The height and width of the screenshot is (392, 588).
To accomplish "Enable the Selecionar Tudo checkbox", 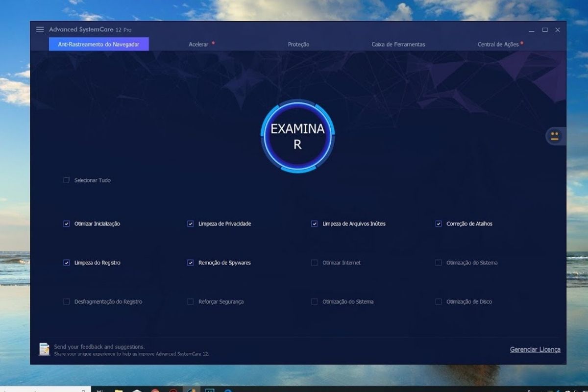I will point(66,180).
